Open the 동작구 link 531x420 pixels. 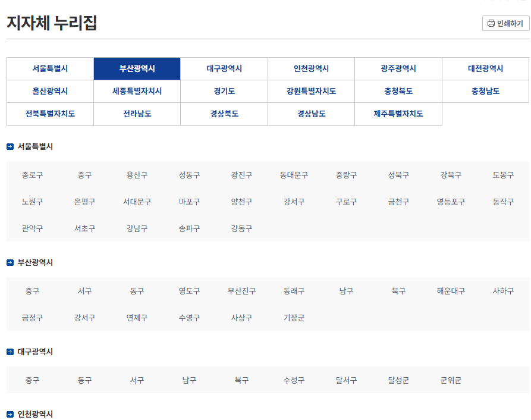[503, 202]
